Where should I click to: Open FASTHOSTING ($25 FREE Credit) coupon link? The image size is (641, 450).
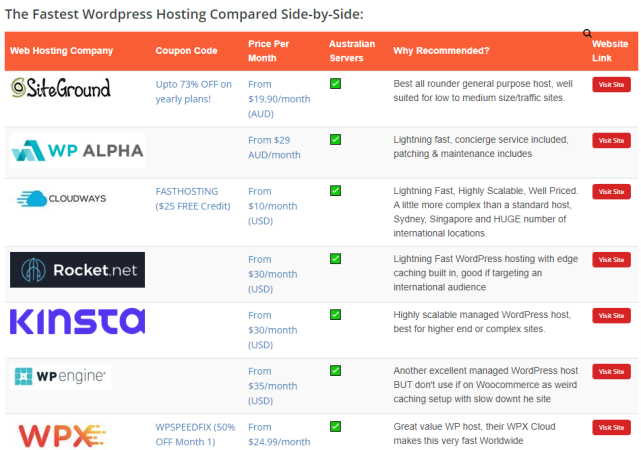tap(193, 199)
